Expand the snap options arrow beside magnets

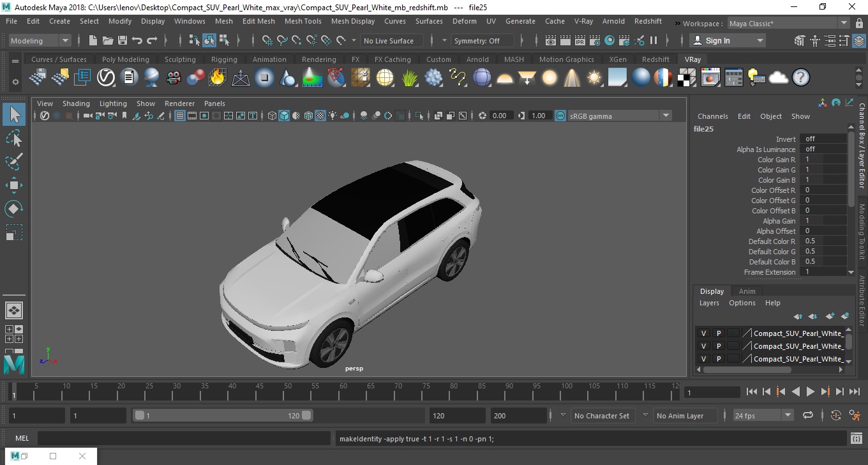(x=354, y=40)
